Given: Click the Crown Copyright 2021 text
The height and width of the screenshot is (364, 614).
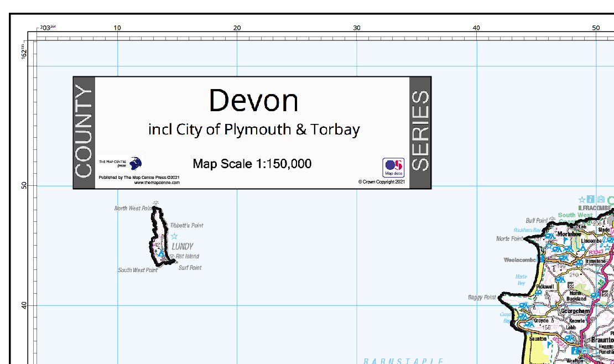Looking at the screenshot, I should point(382,182).
